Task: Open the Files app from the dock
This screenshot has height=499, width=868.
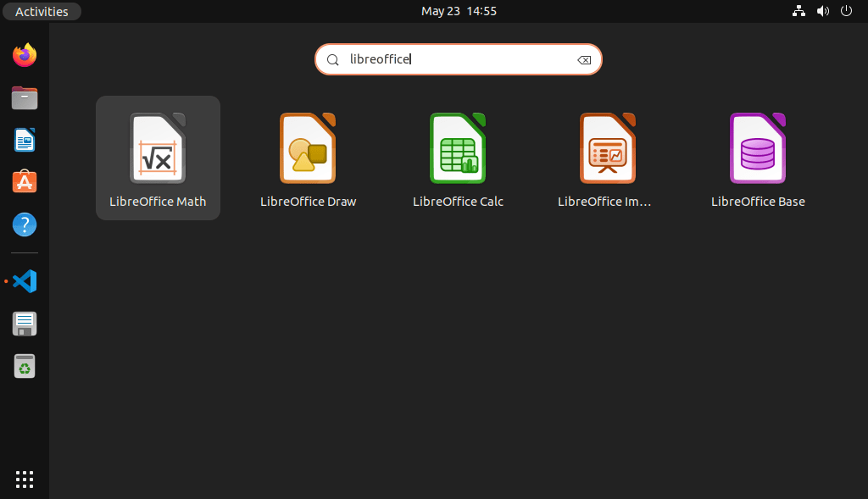Action: pos(24,97)
